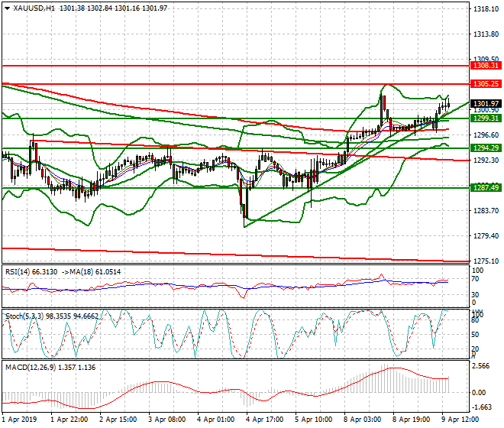Click the 5 Apr 10:00 time axis label

tap(313, 420)
